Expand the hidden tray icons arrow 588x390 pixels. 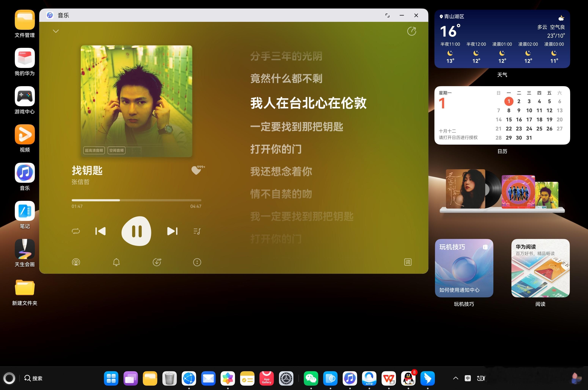455,378
